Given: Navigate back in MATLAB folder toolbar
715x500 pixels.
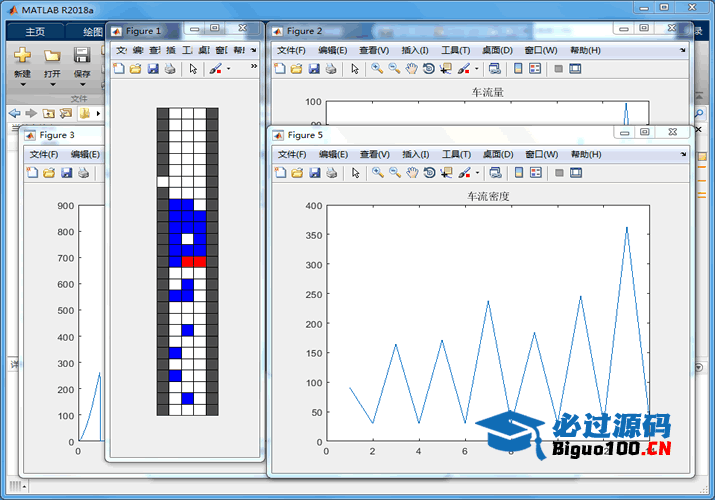Looking at the screenshot, I should coord(15,113).
